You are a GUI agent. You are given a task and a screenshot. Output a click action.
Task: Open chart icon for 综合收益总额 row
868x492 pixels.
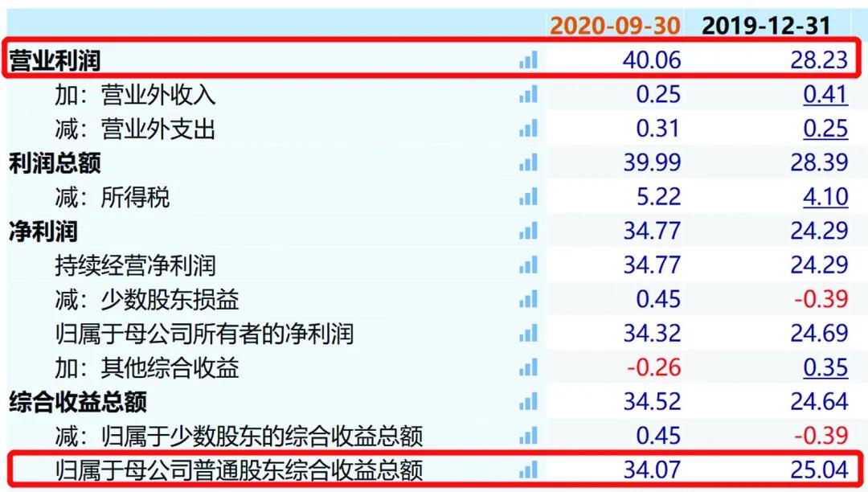tap(528, 402)
